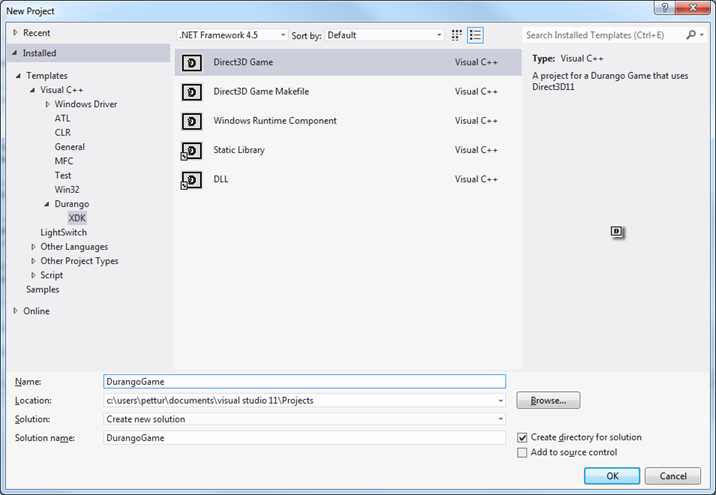The height and width of the screenshot is (495, 716).
Task: Toggle Create directory for solution checkbox
Action: [x=522, y=437]
